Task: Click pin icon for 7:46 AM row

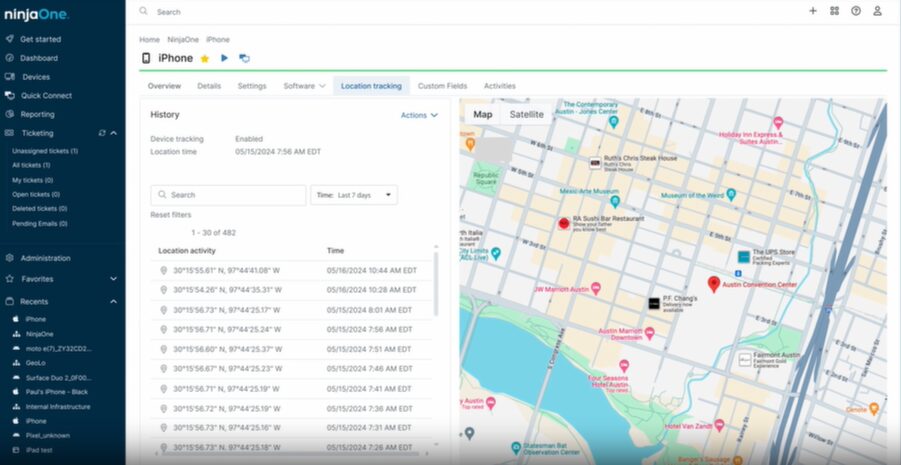Action: click(163, 369)
